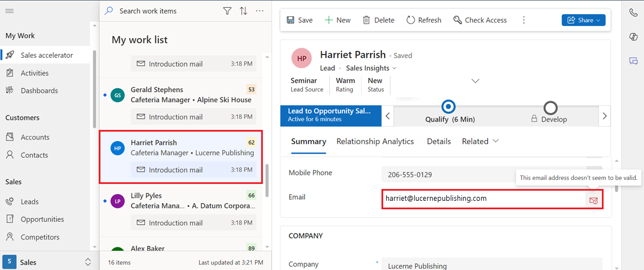Switch to Relationship Analytics tab

coord(375,141)
